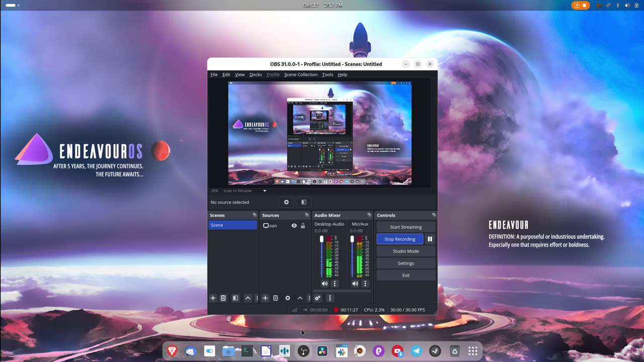644x362 pixels.
Task: Open Settings from Controls panel
Action: pyautogui.click(x=406, y=263)
